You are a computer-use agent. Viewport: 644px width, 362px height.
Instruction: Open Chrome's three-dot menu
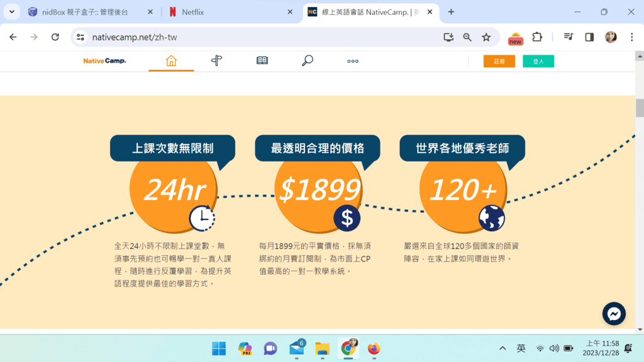click(631, 37)
